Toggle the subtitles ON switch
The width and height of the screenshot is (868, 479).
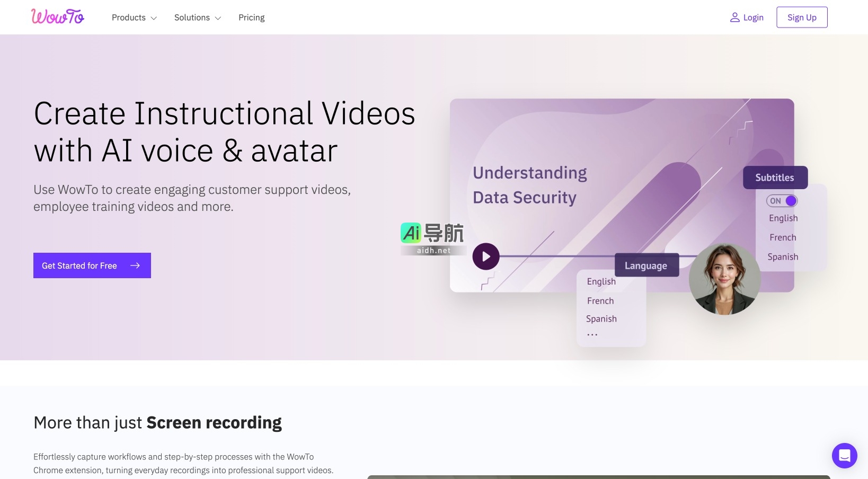tap(782, 201)
